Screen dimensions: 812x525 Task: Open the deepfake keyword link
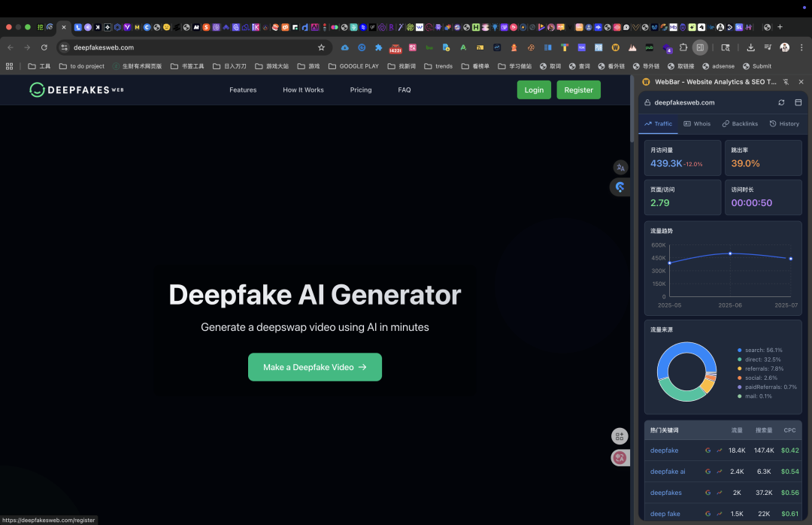pos(664,451)
